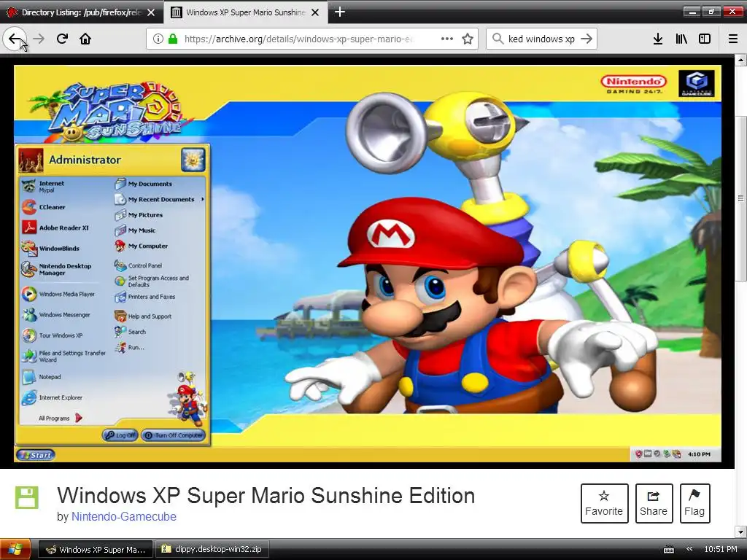Expand hidden tray icons chevron
Image resolution: width=747 pixels, height=560 pixels.
pos(689,549)
